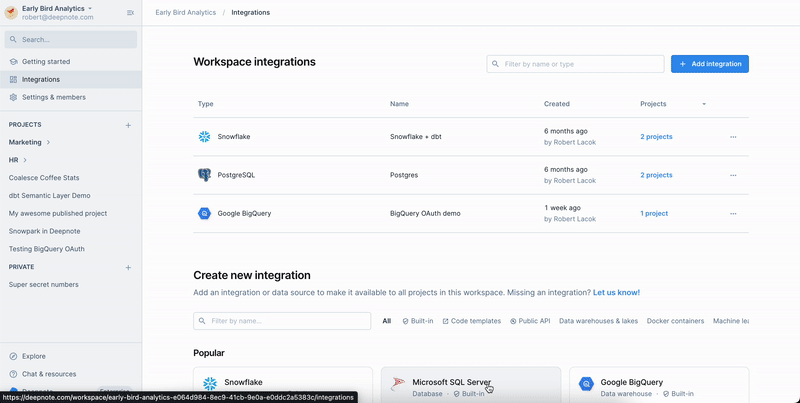Open the 1 project link for BigQuery
This screenshot has width=800, height=403.
654,214
